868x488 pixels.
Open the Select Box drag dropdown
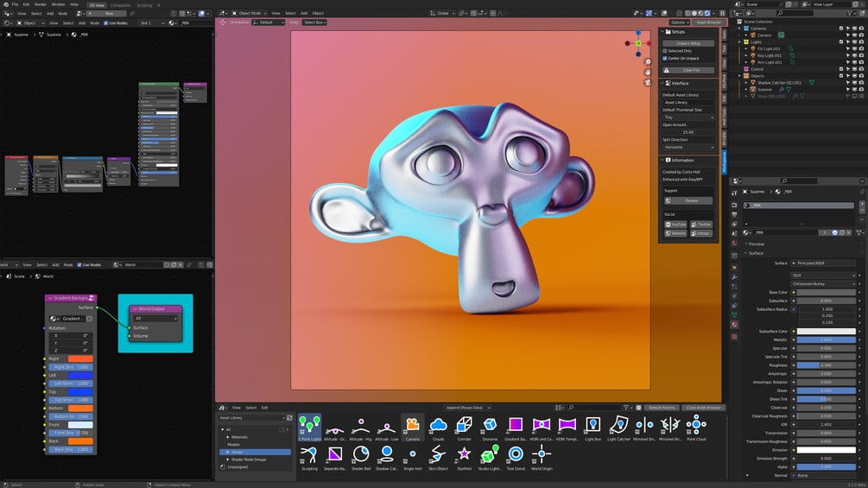[x=314, y=22]
